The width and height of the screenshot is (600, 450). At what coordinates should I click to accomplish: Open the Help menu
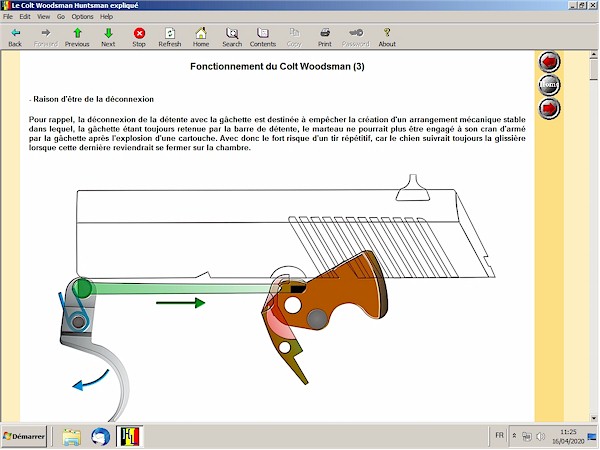tap(106, 16)
